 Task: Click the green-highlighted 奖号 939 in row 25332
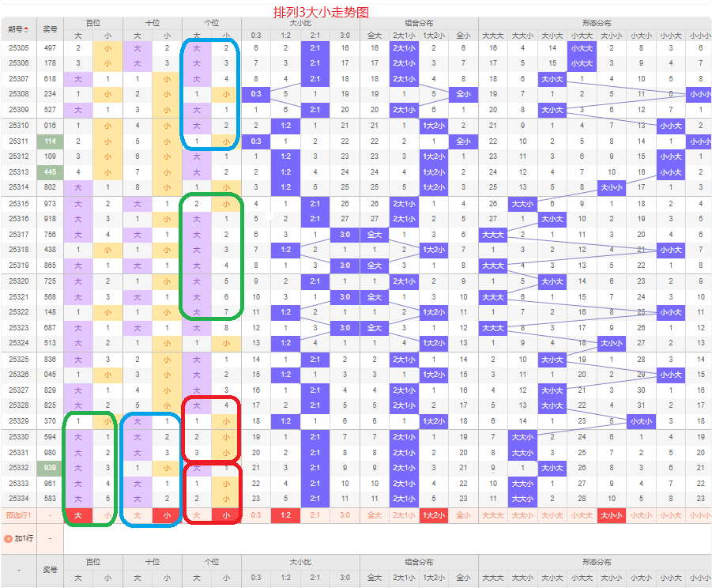50,468
